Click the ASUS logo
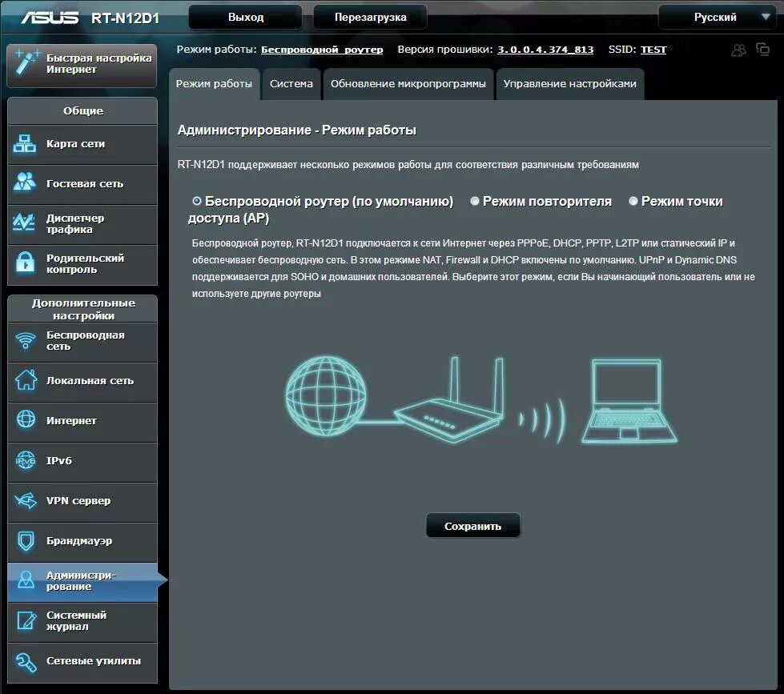 pyautogui.click(x=50, y=18)
